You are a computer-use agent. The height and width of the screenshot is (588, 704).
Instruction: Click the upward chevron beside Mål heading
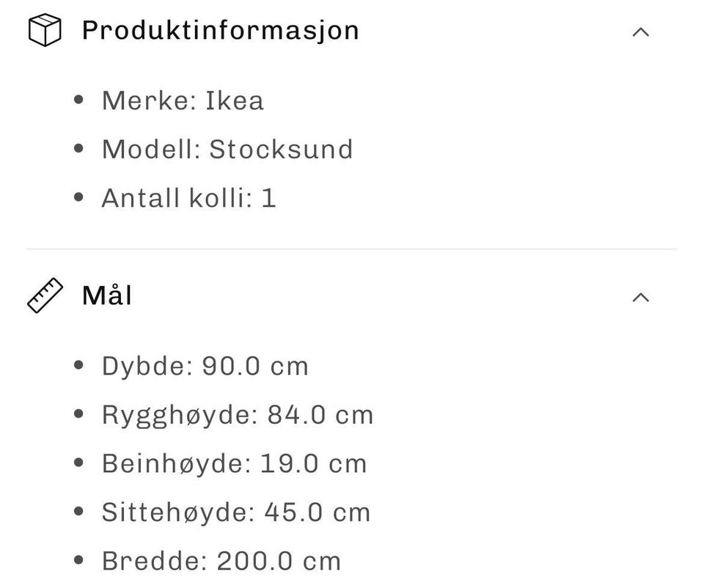point(642,296)
